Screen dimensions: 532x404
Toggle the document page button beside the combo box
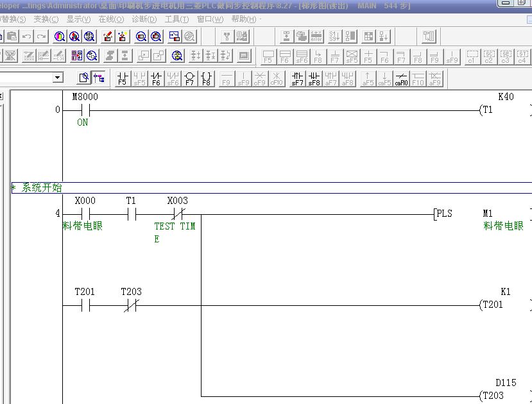click(x=84, y=78)
